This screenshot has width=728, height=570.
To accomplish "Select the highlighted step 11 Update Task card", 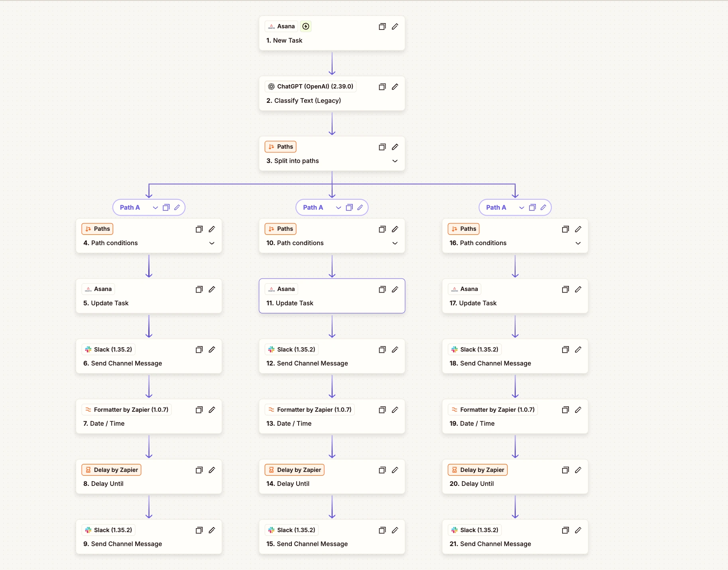I will tap(332, 296).
